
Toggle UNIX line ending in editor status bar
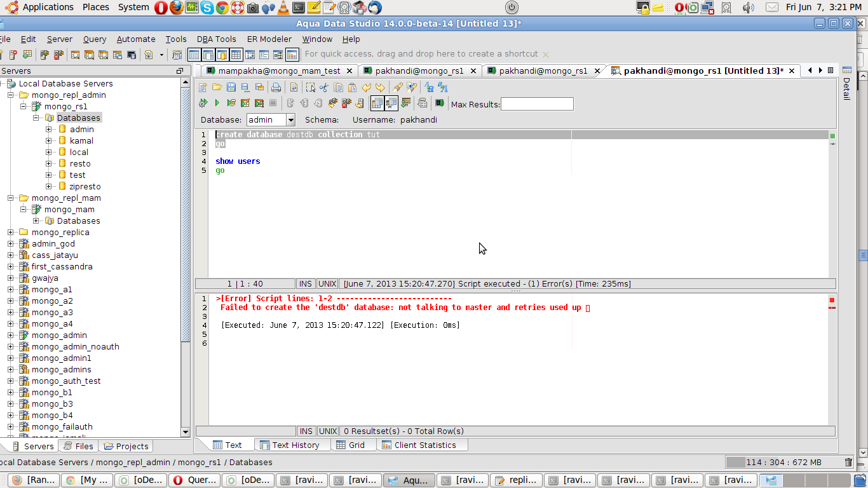[328, 284]
